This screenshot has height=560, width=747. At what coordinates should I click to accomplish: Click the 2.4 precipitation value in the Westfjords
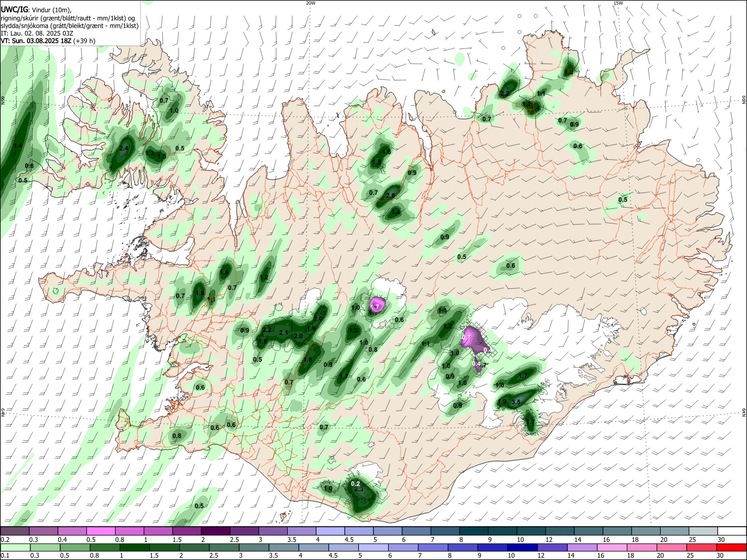pyautogui.click(x=124, y=149)
